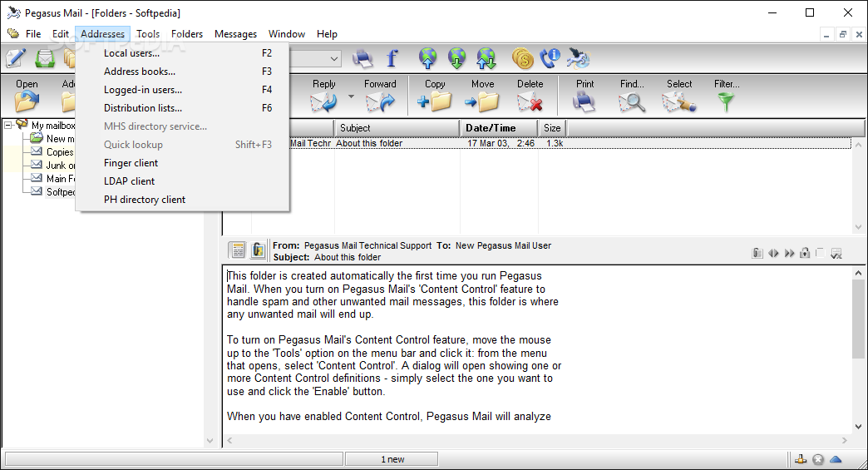Click the message body vertical scrollbar thumb
The image size is (868, 470).
click(x=858, y=319)
